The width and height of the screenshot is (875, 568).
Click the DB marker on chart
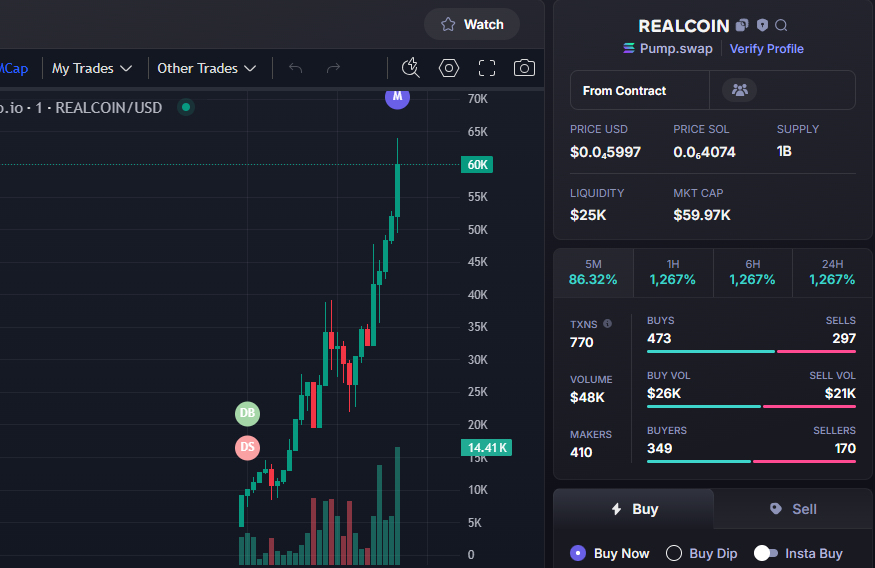[247, 413]
